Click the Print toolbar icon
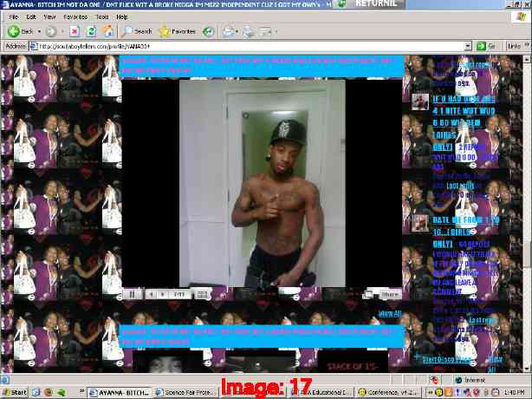The width and height of the screenshot is (532, 399). pos(249,31)
